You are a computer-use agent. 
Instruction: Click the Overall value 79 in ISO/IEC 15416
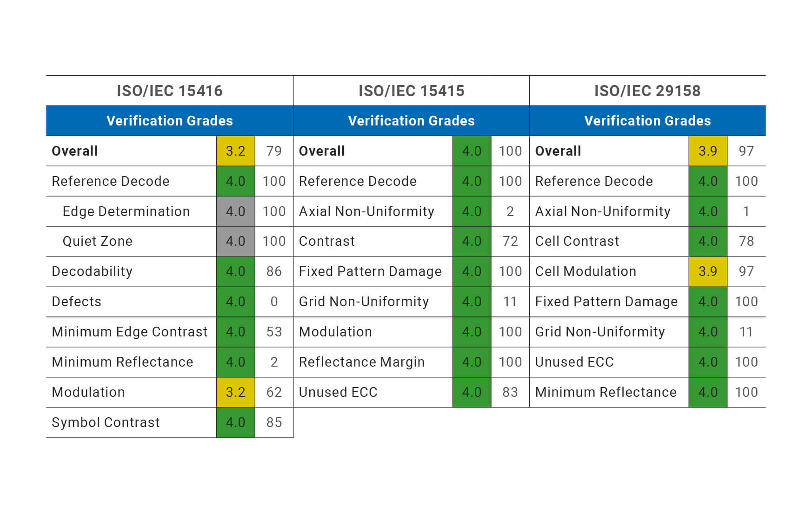tap(274, 151)
